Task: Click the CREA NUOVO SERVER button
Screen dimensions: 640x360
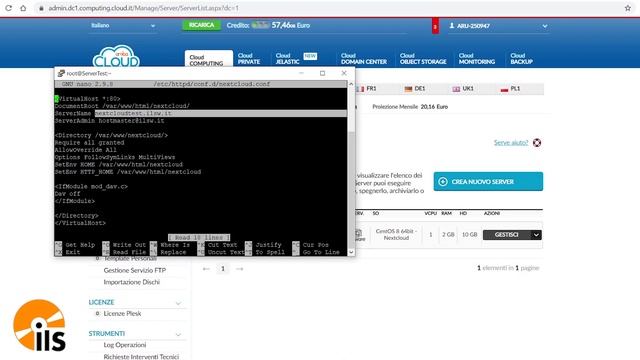Action: tap(488, 182)
